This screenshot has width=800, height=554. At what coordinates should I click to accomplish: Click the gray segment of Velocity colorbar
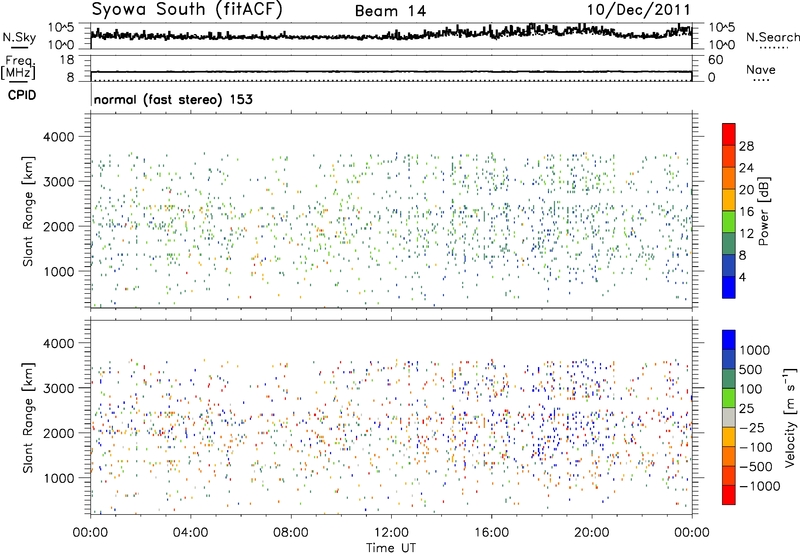click(729, 417)
